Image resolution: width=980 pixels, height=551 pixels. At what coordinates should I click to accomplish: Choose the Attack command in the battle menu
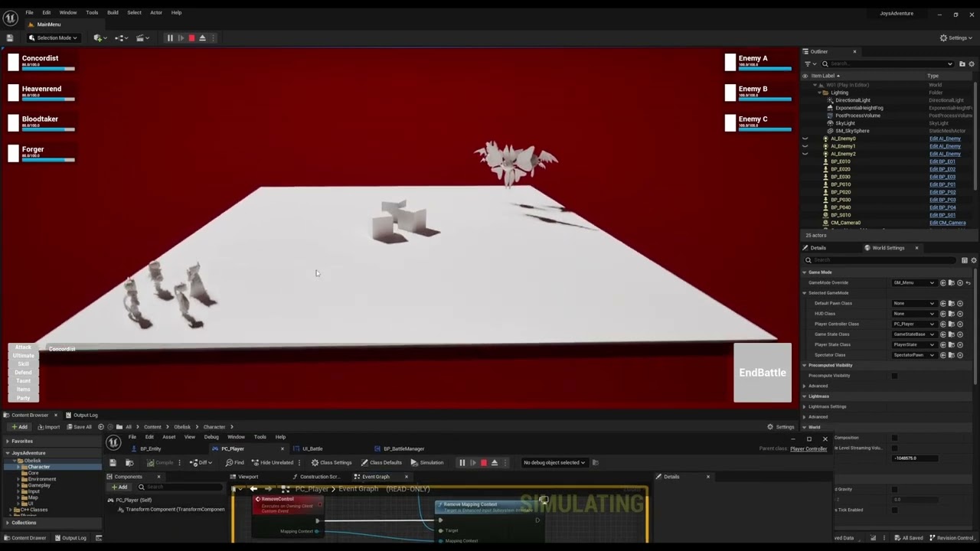[23, 347]
